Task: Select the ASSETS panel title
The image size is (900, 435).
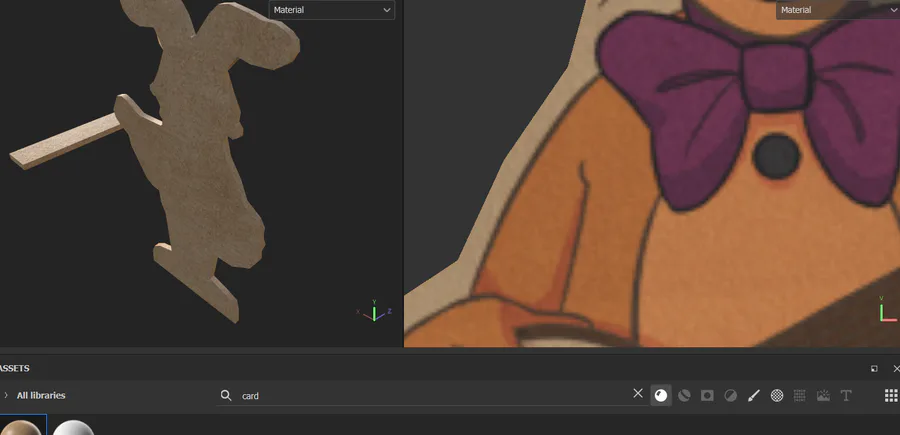Action: pyautogui.click(x=14, y=368)
